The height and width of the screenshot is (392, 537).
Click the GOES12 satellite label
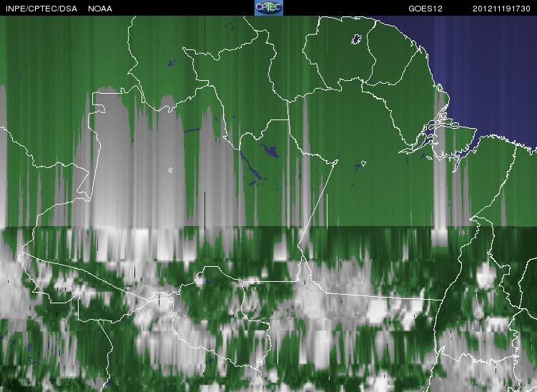coord(425,9)
